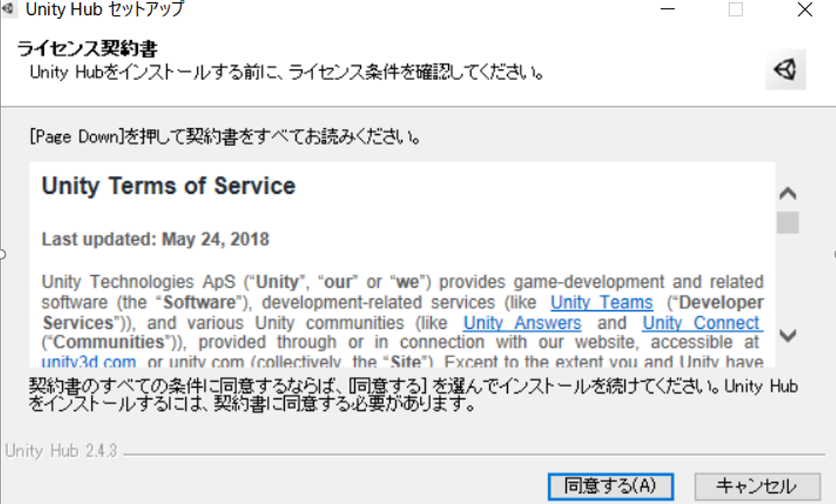This screenshot has height=504, width=836.
Task: Click the 'Unity Hub セットアップ' window title
Action: coord(105,9)
